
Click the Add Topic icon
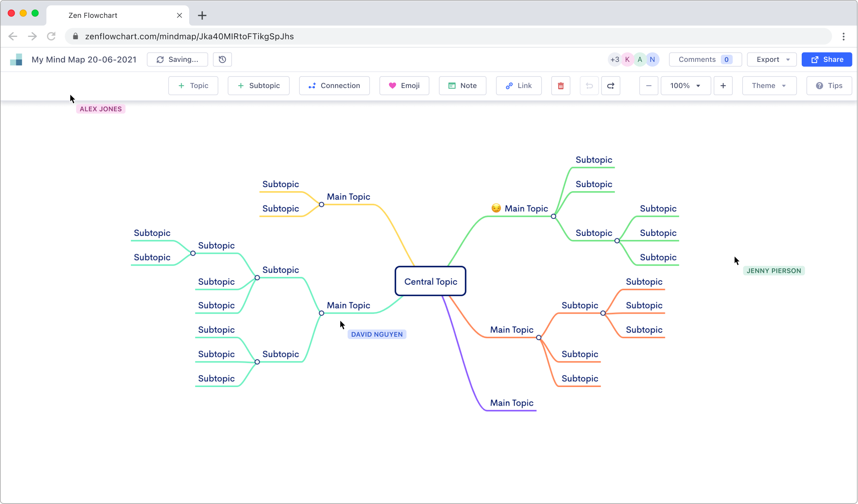(x=182, y=86)
